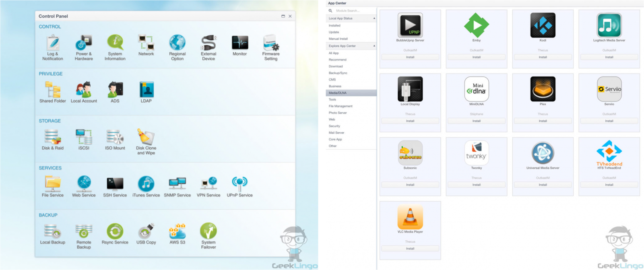Click the Subsonic app thumbnail
The image size is (644, 270).
coord(410,153)
